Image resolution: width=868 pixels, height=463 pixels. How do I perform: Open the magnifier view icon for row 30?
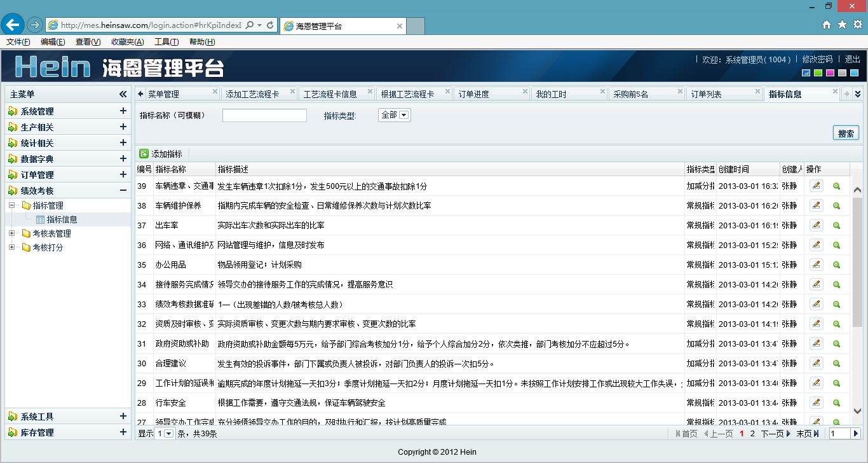pyautogui.click(x=836, y=364)
